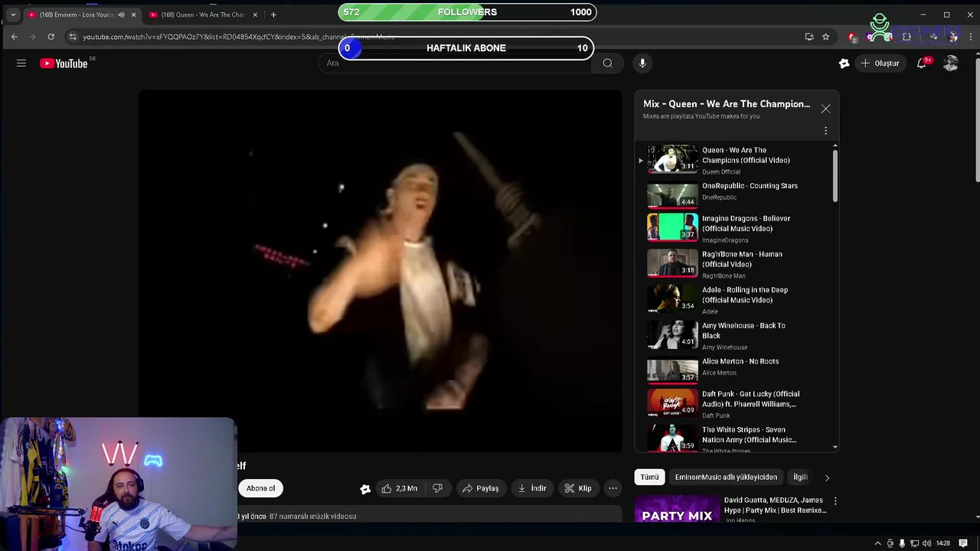The width and height of the screenshot is (980, 551).
Task: Play Daft Punk - Get Lucky thumbnail
Action: pyautogui.click(x=672, y=403)
